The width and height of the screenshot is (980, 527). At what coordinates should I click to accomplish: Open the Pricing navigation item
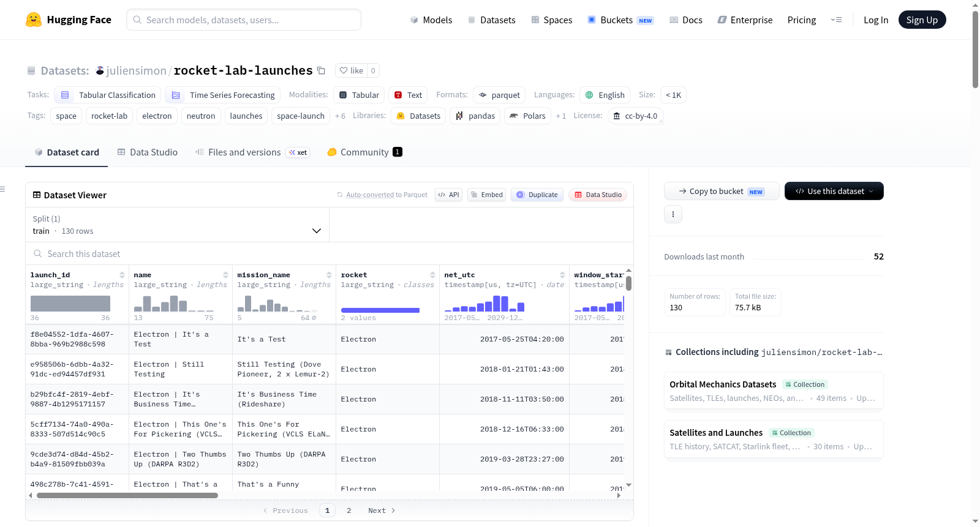coord(802,20)
